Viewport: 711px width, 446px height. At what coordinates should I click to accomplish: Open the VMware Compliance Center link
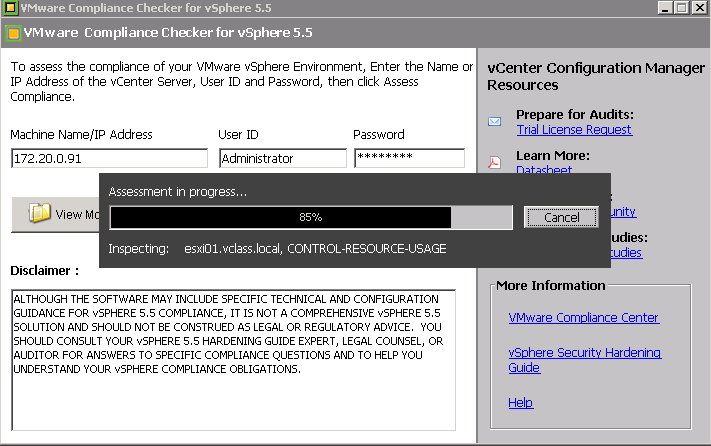tap(584, 318)
